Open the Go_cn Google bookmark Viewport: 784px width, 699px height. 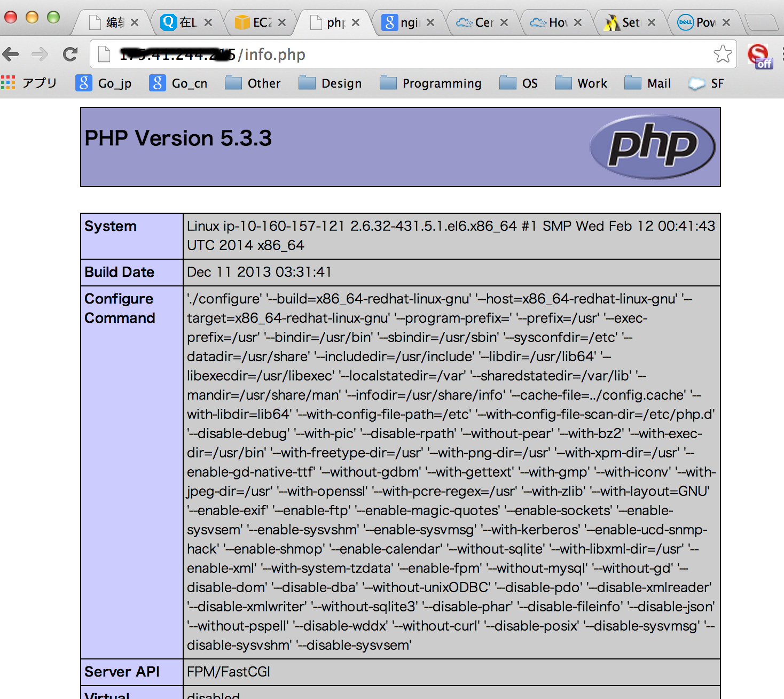(x=178, y=83)
